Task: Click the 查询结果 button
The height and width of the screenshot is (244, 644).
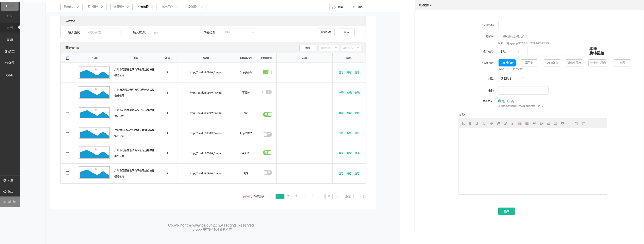Action: point(326,32)
